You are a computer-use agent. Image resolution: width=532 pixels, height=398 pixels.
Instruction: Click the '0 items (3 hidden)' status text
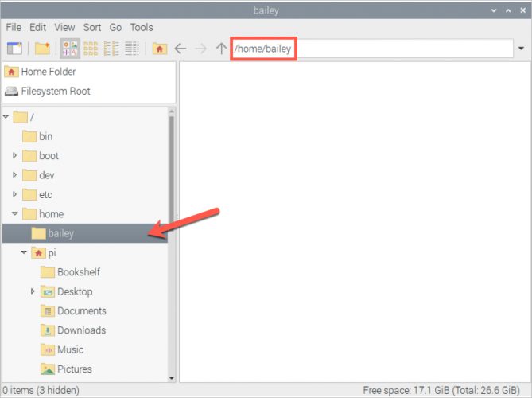coord(41,390)
